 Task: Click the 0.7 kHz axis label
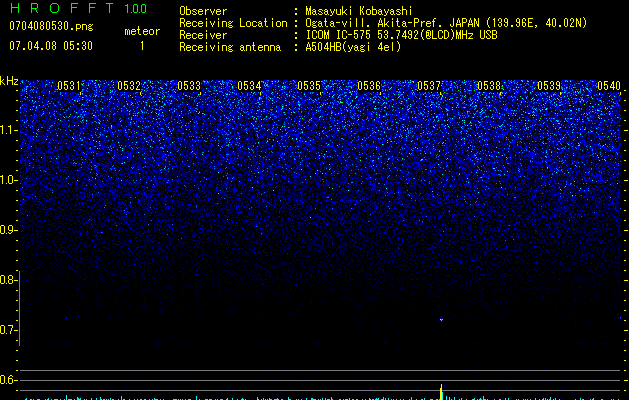[x=8, y=330]
